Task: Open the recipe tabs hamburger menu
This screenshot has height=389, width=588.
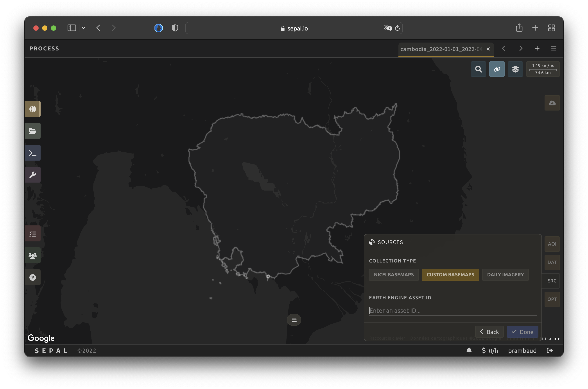Action: 554,48
